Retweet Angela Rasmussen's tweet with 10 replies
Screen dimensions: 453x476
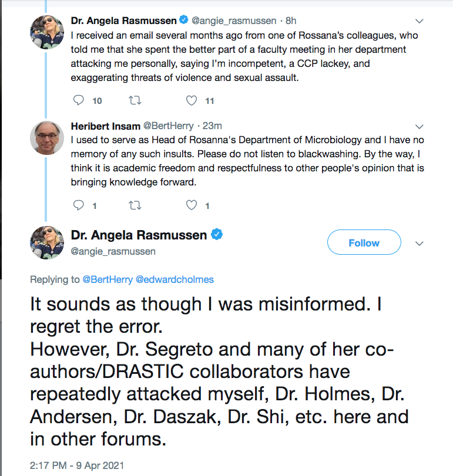click(135, 101)
